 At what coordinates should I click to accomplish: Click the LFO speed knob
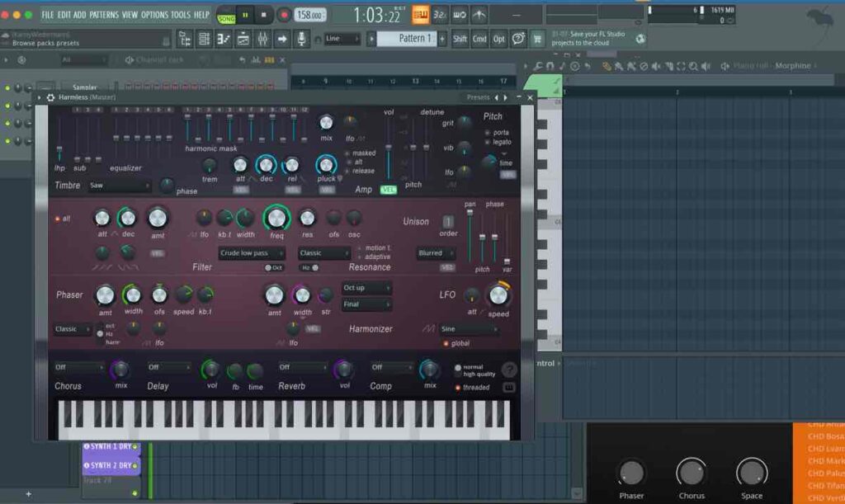(x=498, y=295)
